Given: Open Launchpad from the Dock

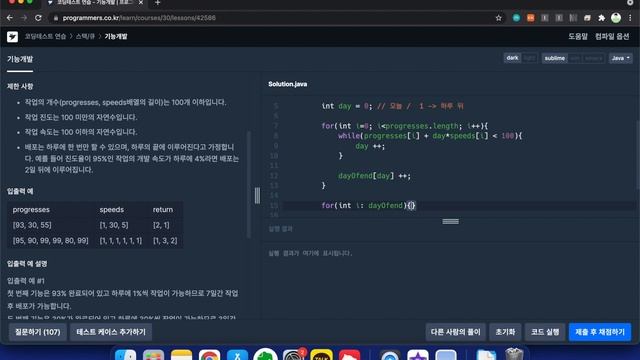Looking at the screenshot, I should [x=153, y=355].
